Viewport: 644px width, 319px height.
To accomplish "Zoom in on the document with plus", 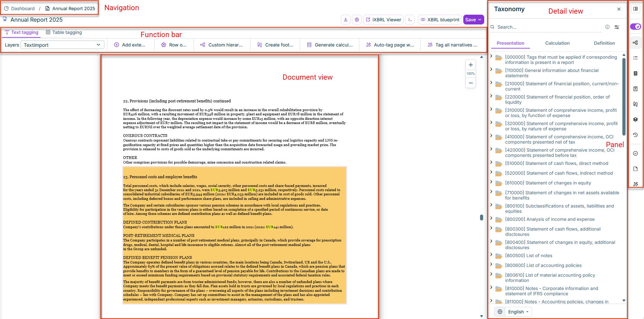I will tap(471, 65).
